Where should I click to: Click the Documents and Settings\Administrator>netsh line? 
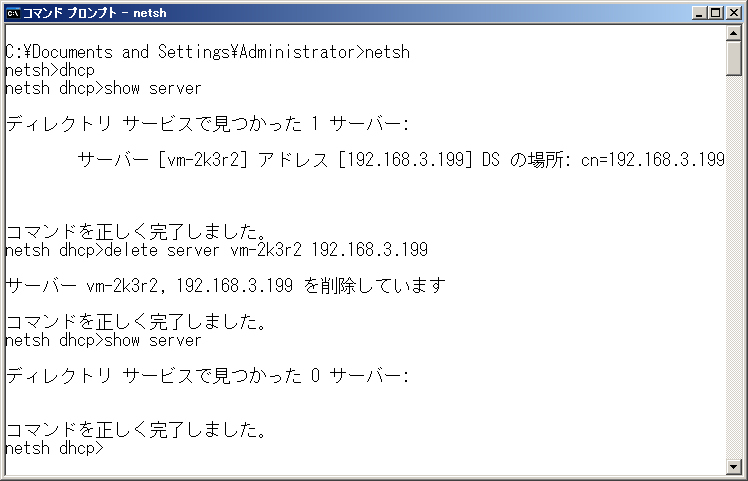click(x=208, y=52)
